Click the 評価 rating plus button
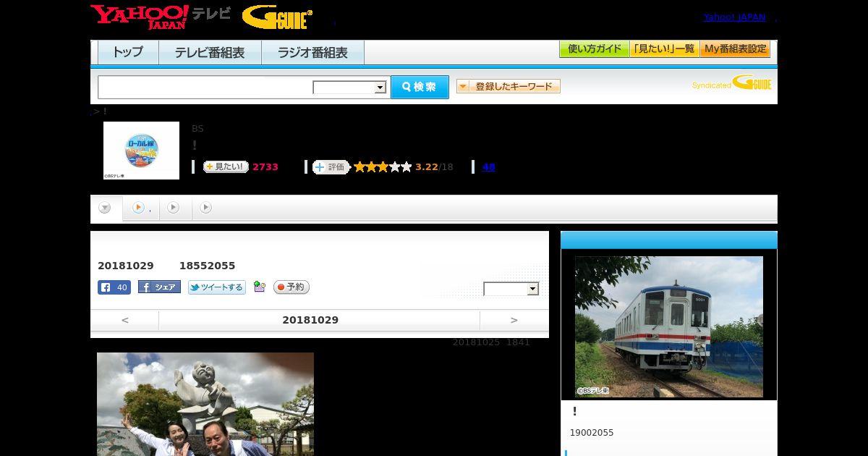Image resolution: width=868 pixels, height=456 pixels. point(331,167)
